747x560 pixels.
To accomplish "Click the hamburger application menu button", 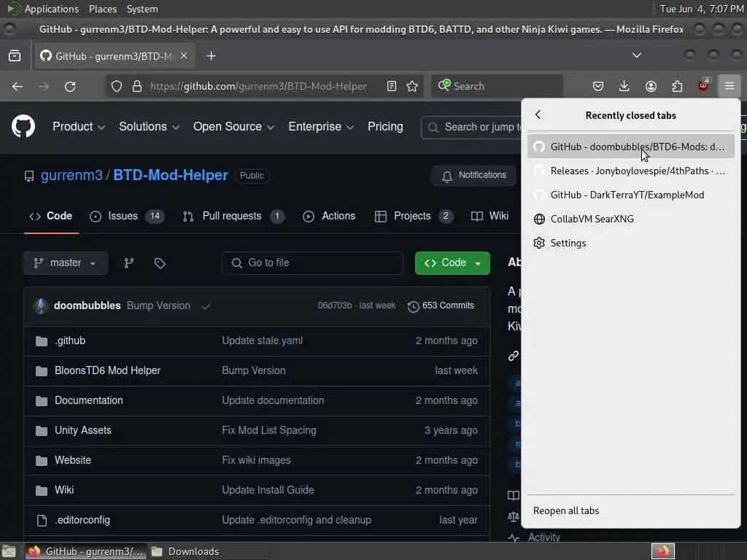I will (x=729, y=86).
